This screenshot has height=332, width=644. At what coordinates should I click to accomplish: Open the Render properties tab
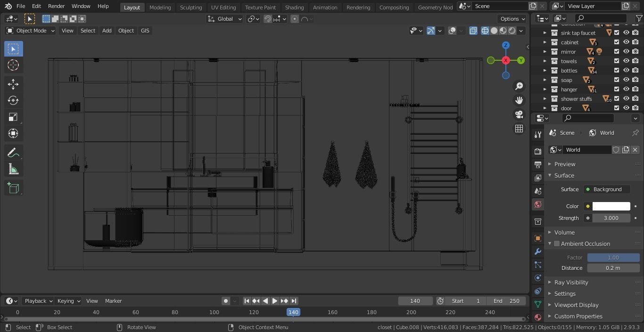[x=537, y=152]
